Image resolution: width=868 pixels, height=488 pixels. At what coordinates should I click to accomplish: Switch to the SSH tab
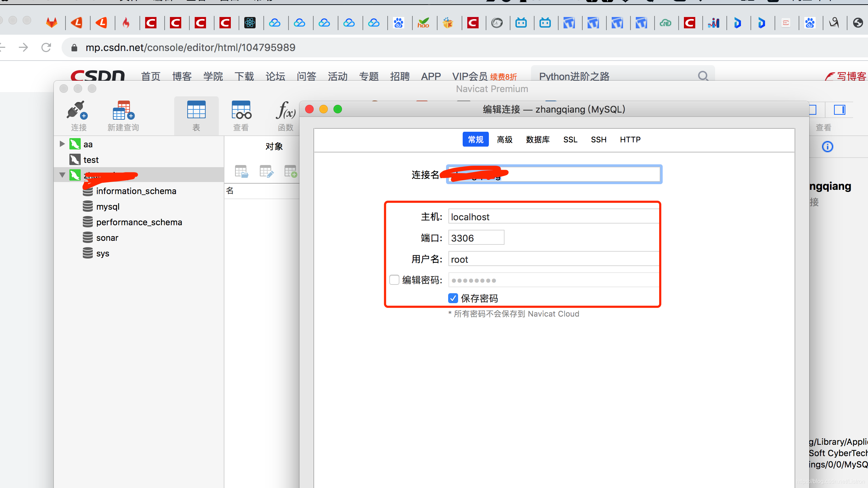599,140
